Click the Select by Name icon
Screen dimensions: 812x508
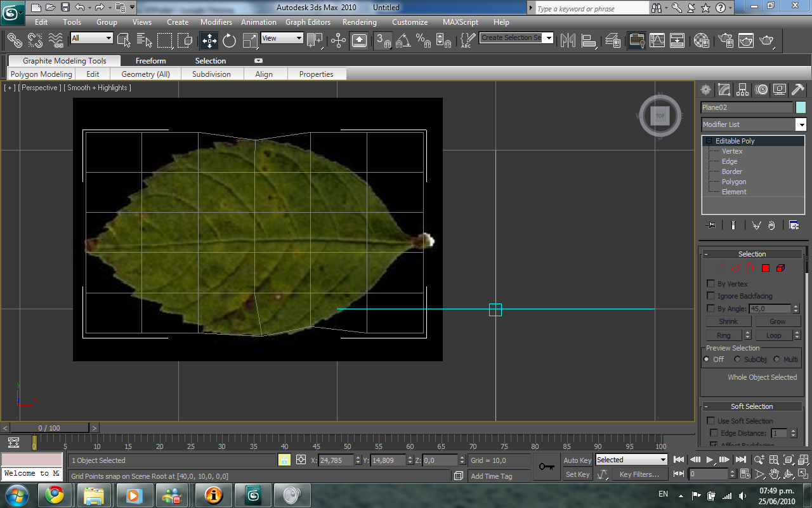(144, 41)
